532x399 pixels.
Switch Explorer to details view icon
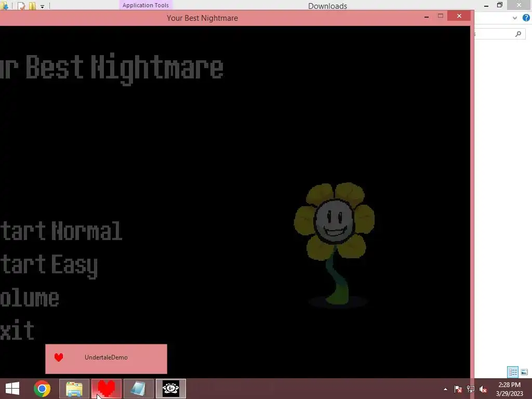513,372
